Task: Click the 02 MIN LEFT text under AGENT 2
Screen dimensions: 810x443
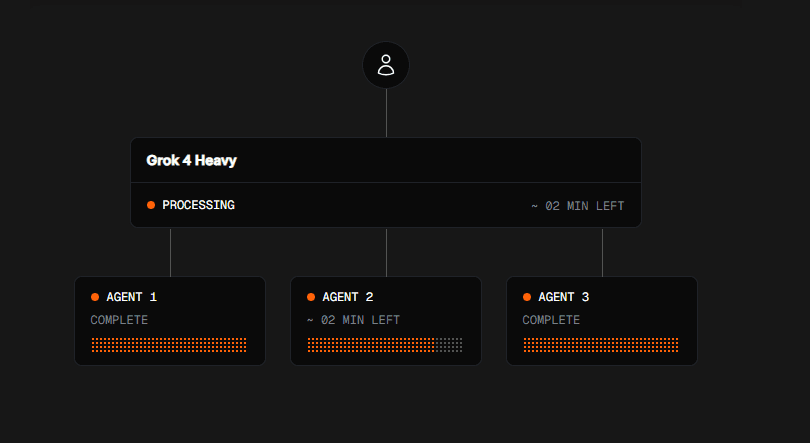Action: [353, 320]
